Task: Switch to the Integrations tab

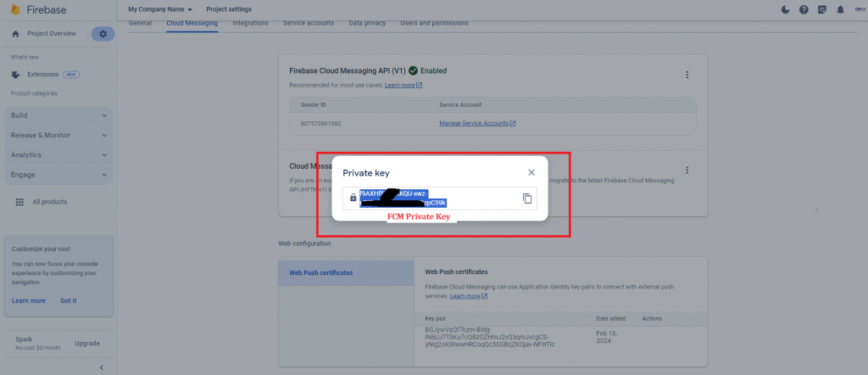Action: (x=250, y=23)
